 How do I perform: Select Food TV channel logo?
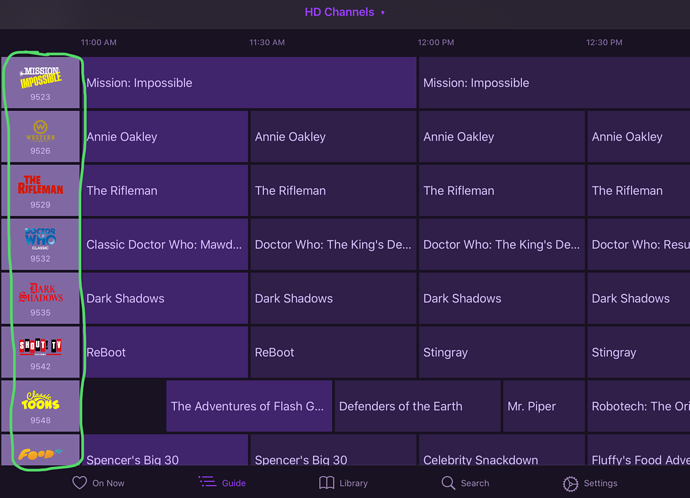(x=40, y=450)
